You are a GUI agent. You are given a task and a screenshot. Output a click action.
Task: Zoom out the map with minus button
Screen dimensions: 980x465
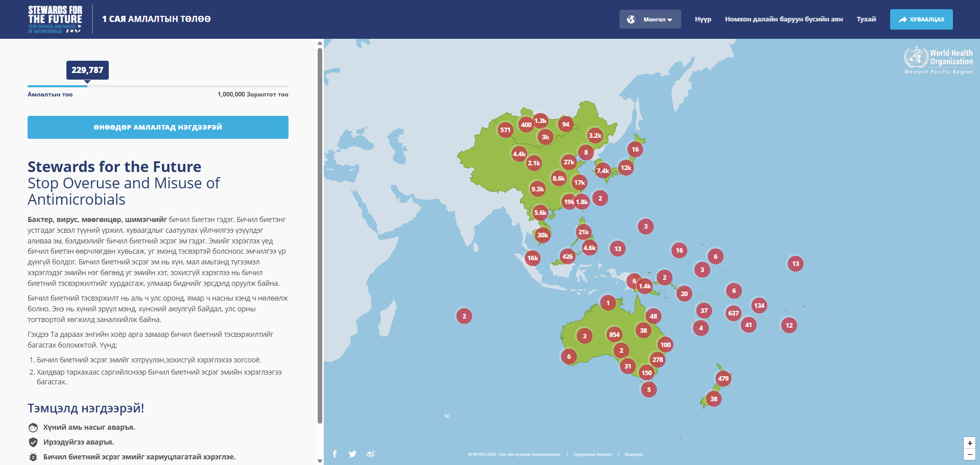(969, 454)
